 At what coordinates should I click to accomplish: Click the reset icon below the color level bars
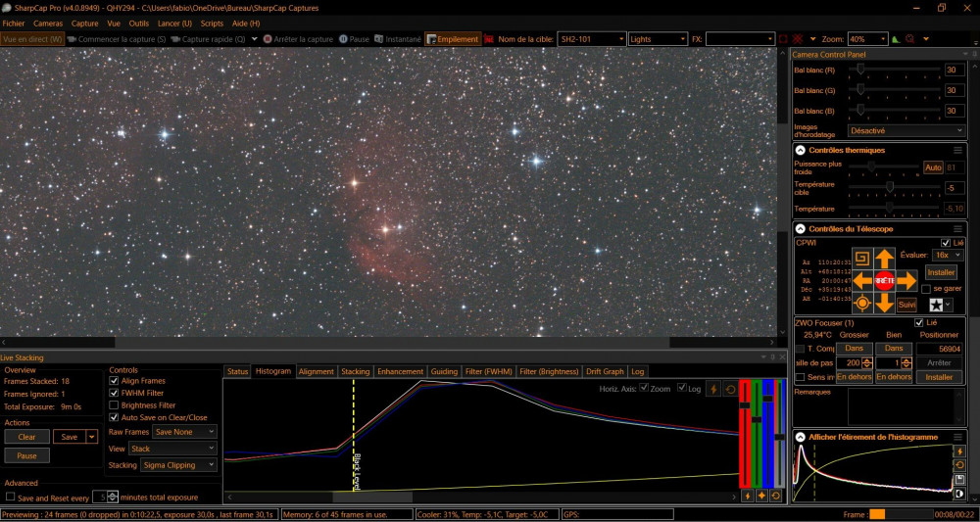pos(775,496)
